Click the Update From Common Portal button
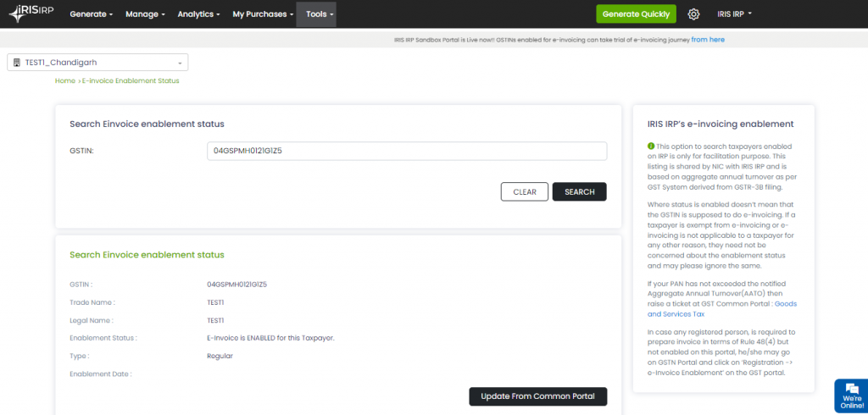Viewport: 868px width, 415px height. 538,396
